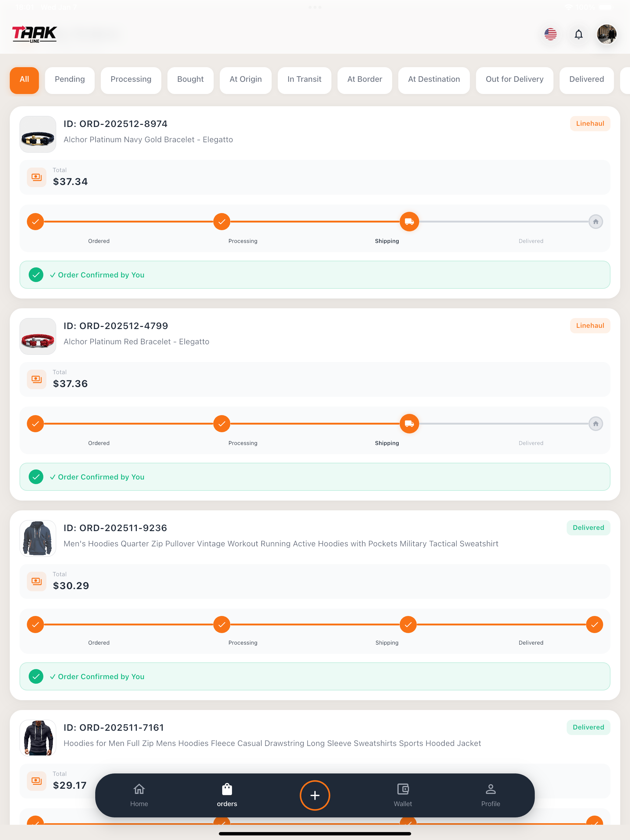The height and width of the screenshot is (840, 630).
Task: Open Wallet from bottom navigation
Action: 403,795
